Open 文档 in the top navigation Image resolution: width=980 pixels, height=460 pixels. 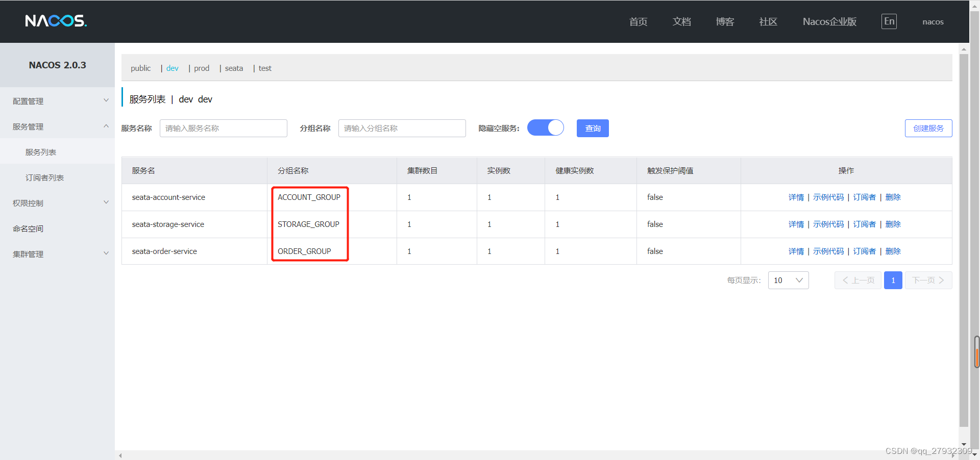(681, 21)
